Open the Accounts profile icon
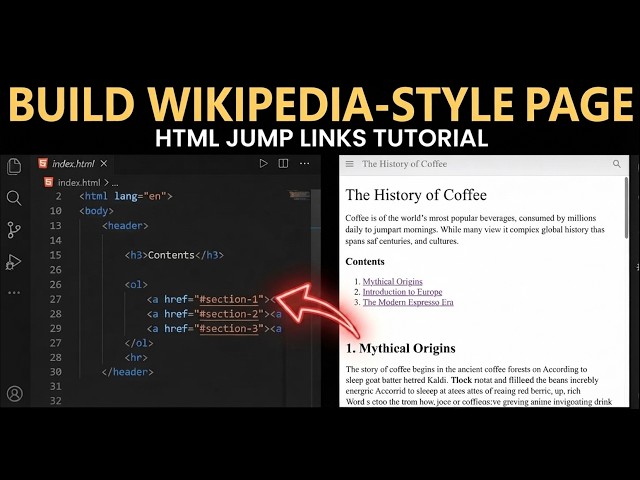 15,393
